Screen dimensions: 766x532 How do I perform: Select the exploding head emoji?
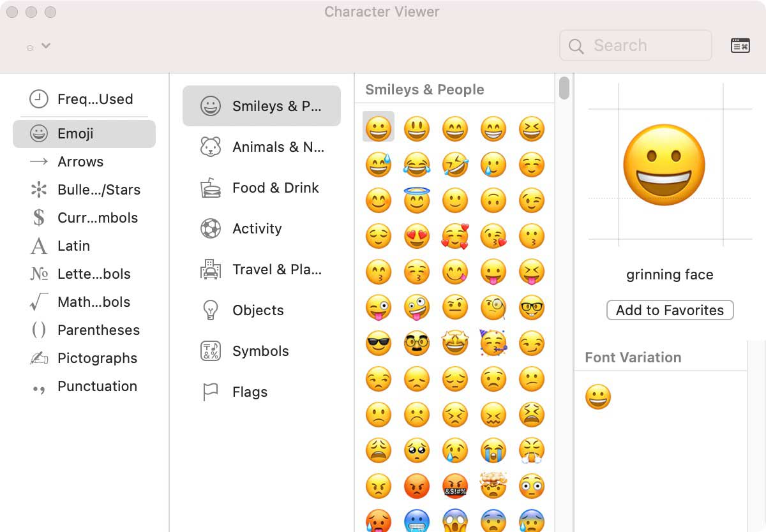click(493, 487)
